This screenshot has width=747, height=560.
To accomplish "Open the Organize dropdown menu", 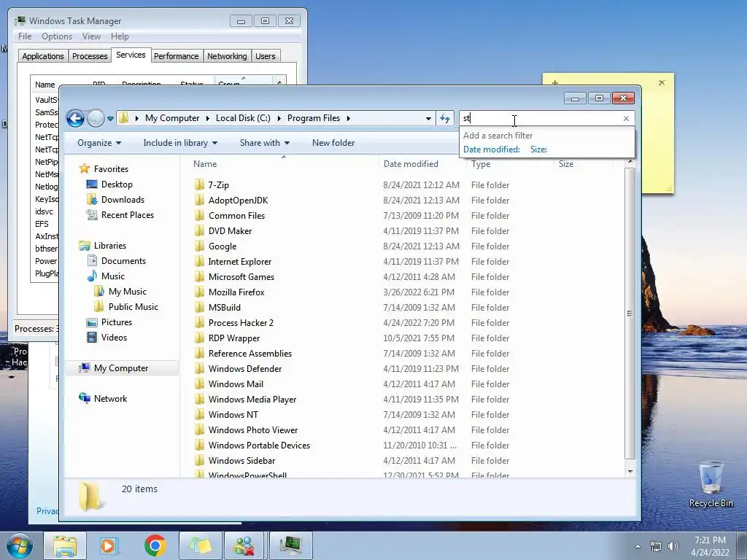I will click(99, 143).
